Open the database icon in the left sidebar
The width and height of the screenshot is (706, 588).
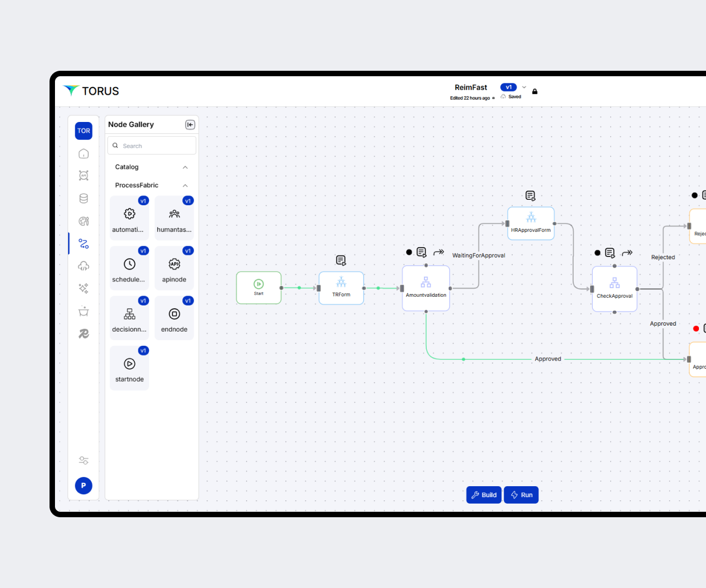point(83,198)
